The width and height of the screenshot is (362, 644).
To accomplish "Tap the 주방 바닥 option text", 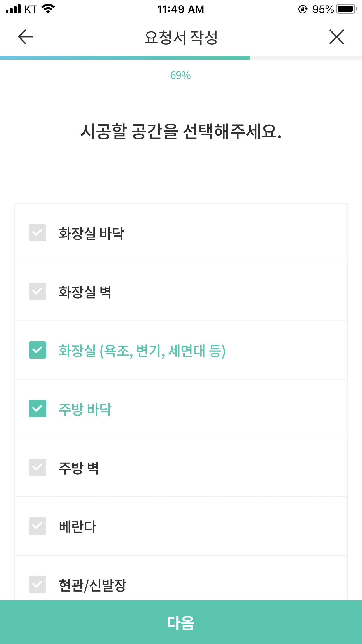I will point(85,409).
